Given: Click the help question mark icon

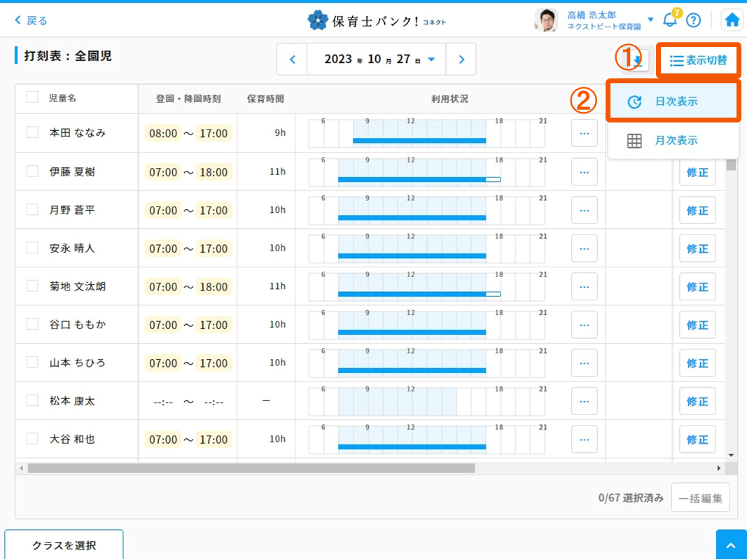Looking at the screenshot, I should click(x=693, y=20).
